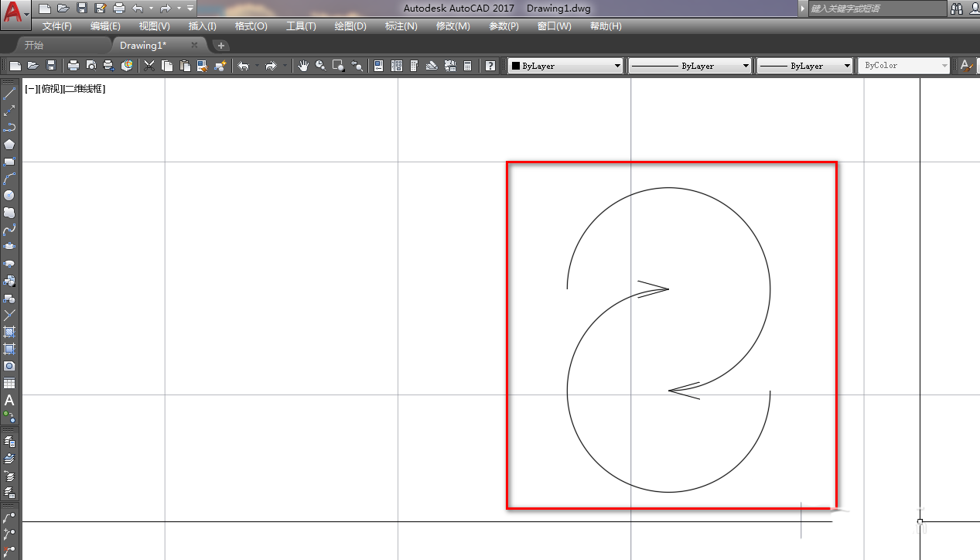Open the 文件(F) menu

pyautogui.click(x=57, y=26)
